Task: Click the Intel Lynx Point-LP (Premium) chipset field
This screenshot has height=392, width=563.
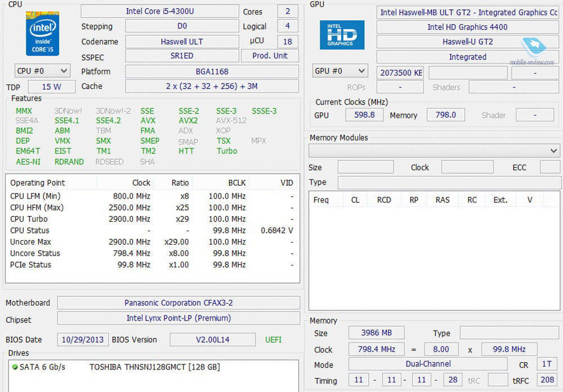Action: (x=178, y=318)
